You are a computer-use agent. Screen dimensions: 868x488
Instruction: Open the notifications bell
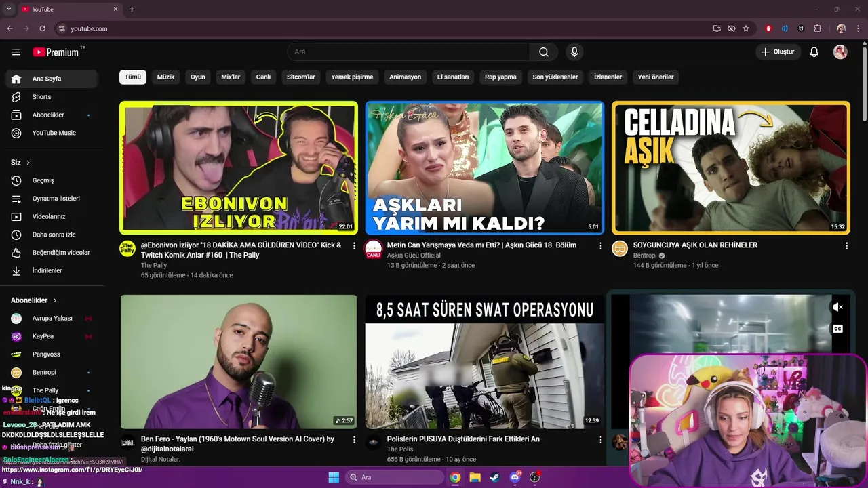[814, 52]
